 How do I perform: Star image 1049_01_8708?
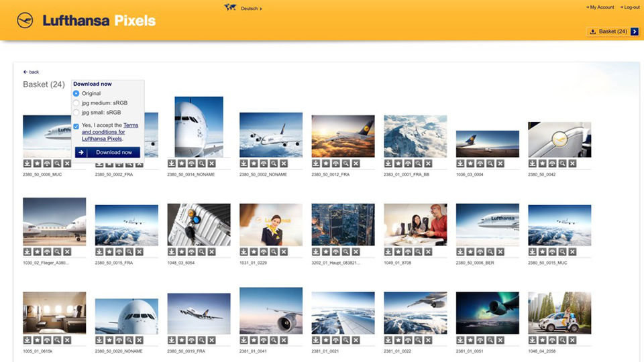pos(398,251)
